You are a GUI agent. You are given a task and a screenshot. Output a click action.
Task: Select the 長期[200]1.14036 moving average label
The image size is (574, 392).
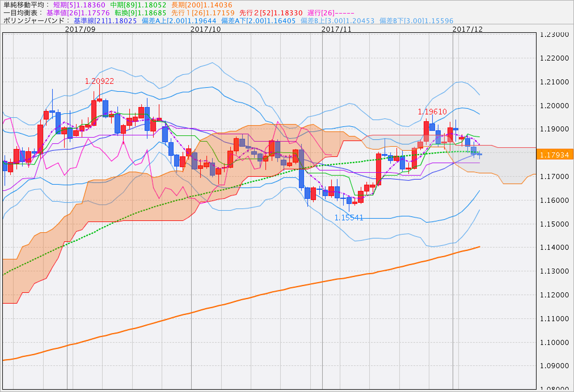click(x=202, y=5)
